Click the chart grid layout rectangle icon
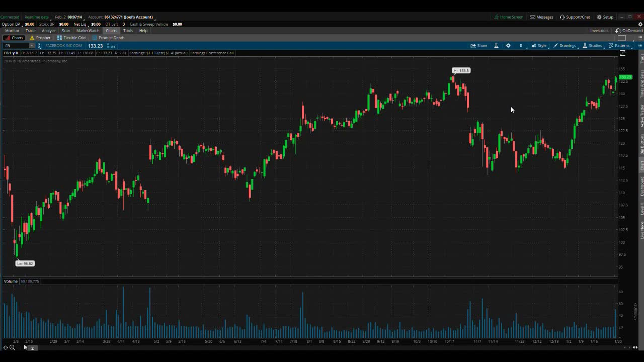 point(622,38)
